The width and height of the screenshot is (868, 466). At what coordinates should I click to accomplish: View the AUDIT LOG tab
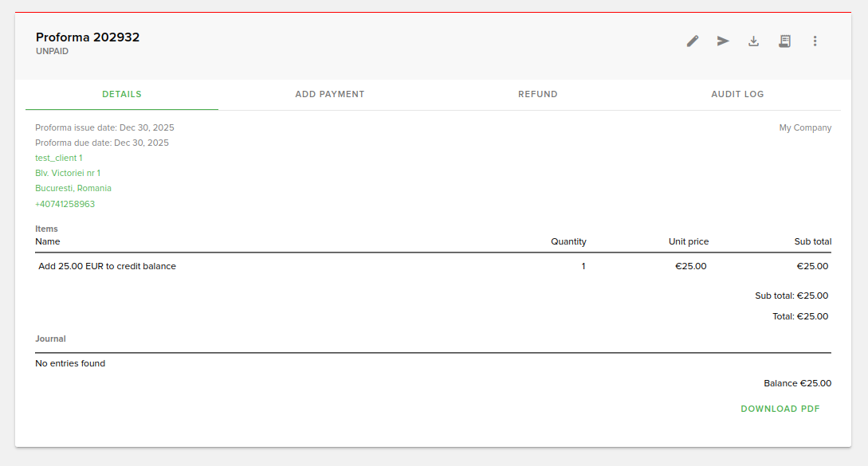pyautogui.click(x=737, y=93)
